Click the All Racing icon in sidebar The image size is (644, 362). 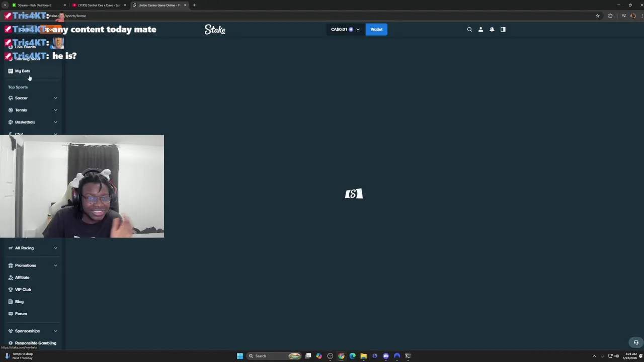pos(11,248)
